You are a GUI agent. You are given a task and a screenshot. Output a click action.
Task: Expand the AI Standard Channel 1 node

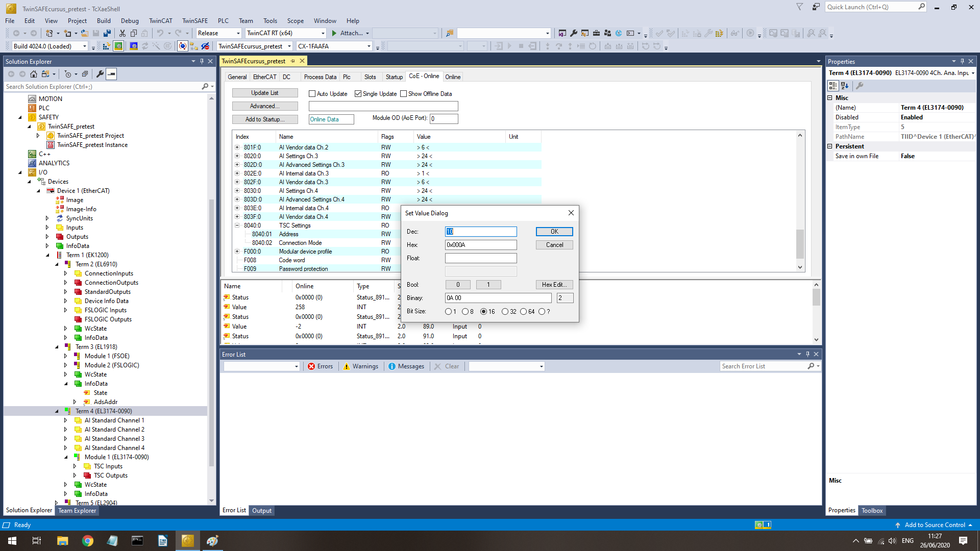[65, 420]
